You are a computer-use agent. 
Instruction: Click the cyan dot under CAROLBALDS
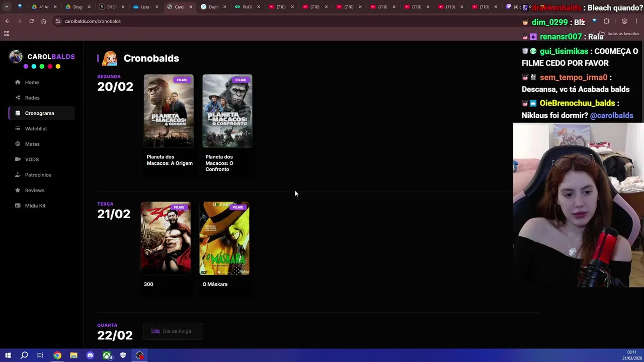click(x=34, y=66)
